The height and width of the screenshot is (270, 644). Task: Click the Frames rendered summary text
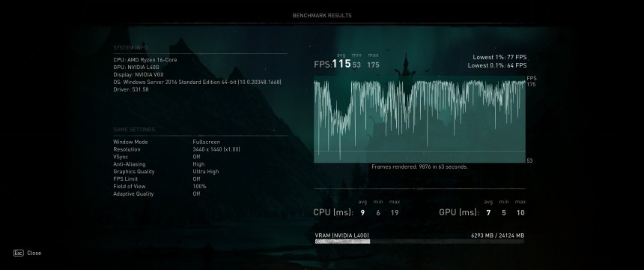pyautogui.click(x=420, y=167)
